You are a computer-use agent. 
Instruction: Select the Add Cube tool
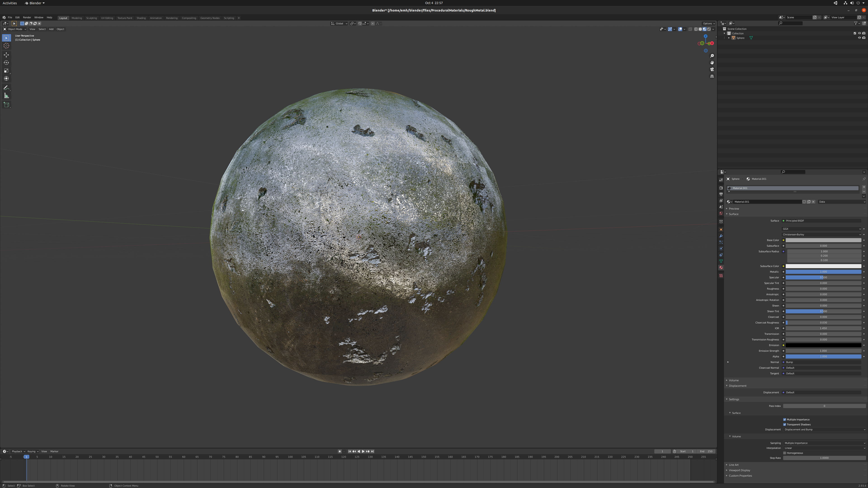pos(6,105)
